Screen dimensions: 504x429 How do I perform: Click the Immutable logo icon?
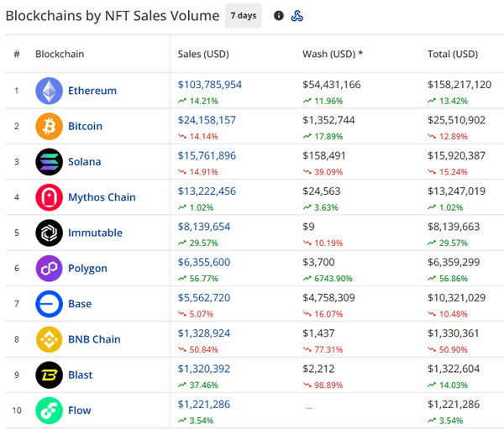point(49,233)
